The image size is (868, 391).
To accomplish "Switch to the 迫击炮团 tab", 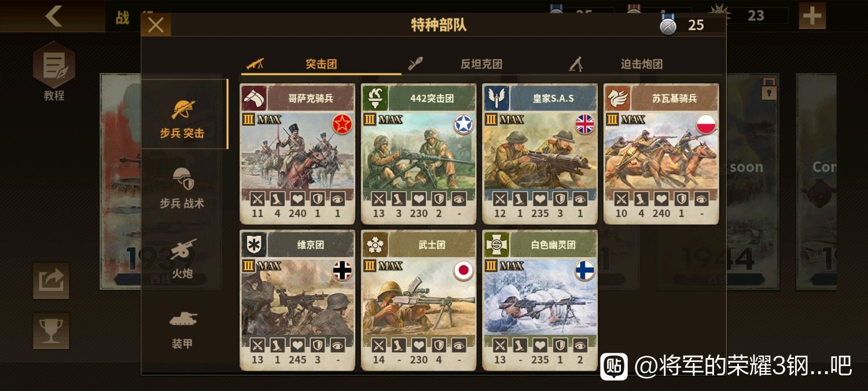I will pyautogui.click(x=641, y=64).
